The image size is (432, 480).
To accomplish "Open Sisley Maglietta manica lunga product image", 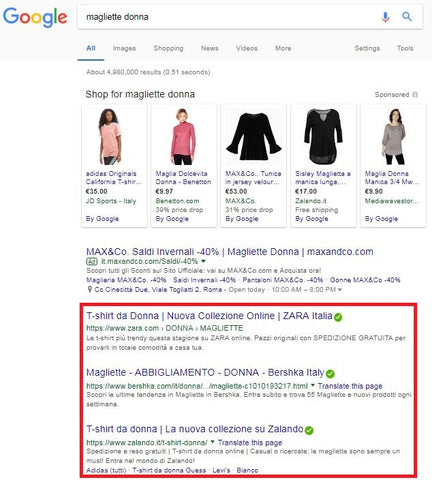I will [x=323, y=136].
